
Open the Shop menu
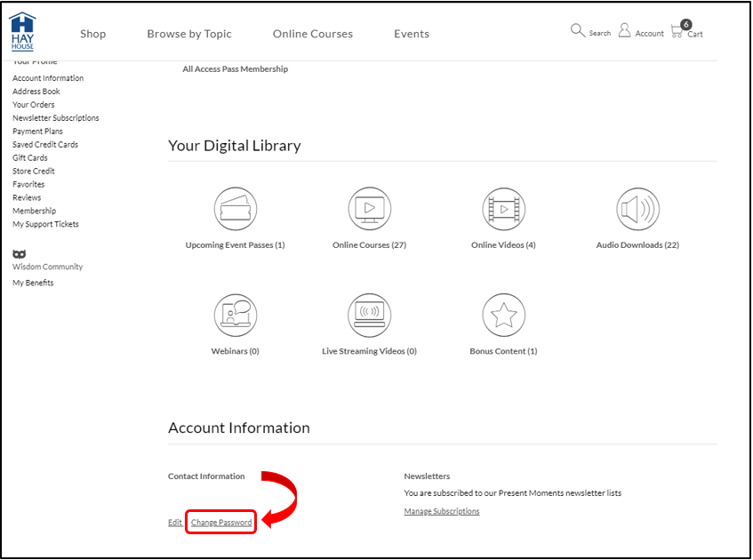click(92, 34)
